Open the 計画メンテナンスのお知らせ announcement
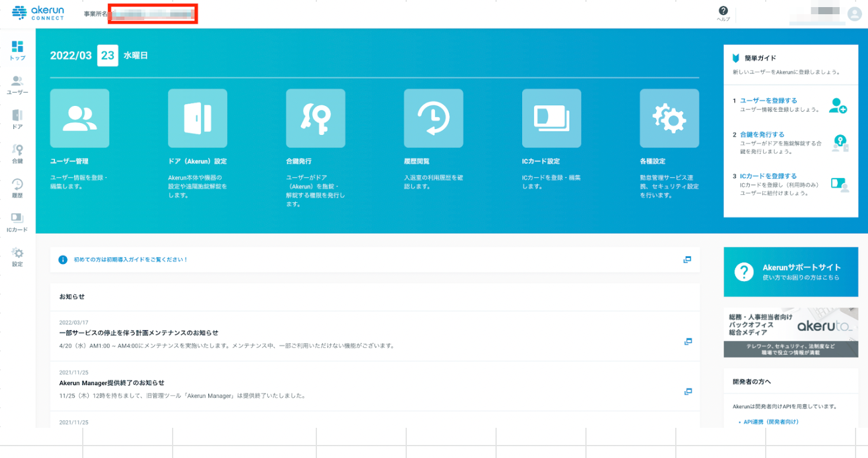Image resolution: width=868 pixels, height=458 pixels. click(139, 333)
